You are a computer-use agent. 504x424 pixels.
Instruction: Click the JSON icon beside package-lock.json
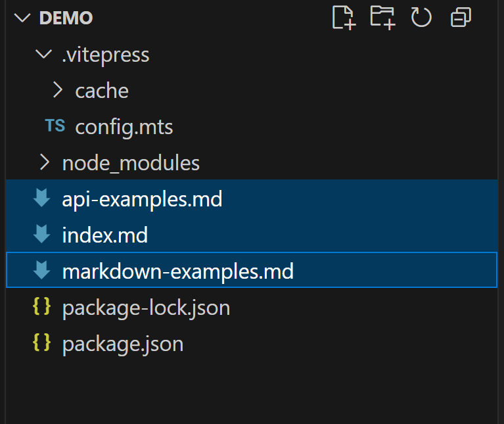(41, 307)
